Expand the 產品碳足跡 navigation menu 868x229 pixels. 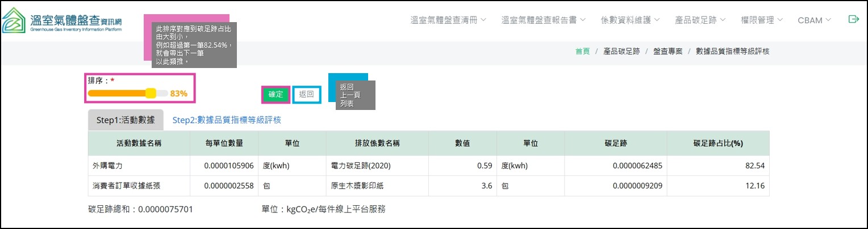[x=700, y=20]
